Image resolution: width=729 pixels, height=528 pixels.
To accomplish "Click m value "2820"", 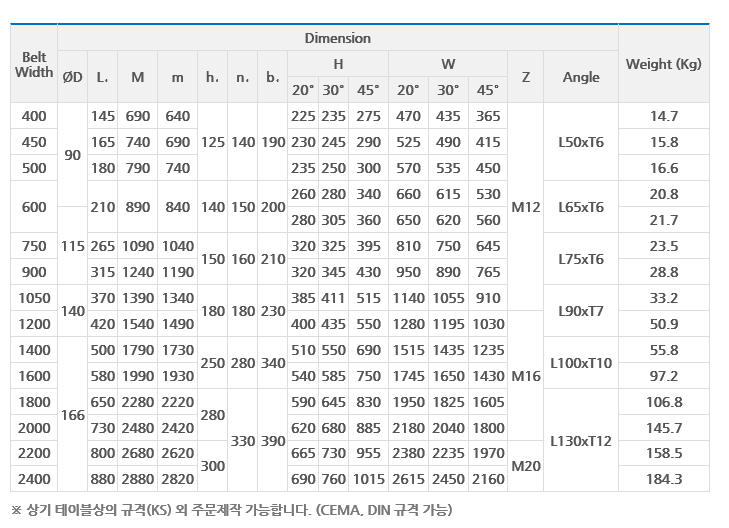I will pyautogui.click(x=178, y=479).
